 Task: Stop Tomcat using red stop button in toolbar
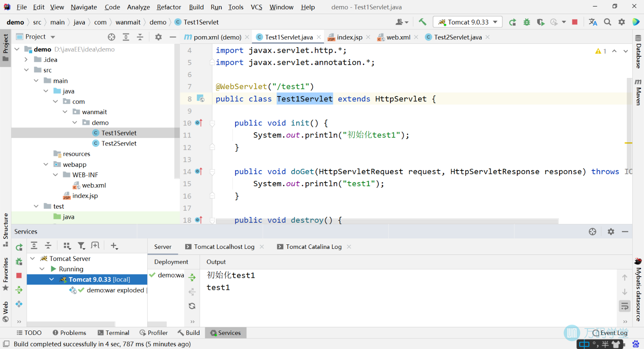pyautogui.click(x=575, y=22)
